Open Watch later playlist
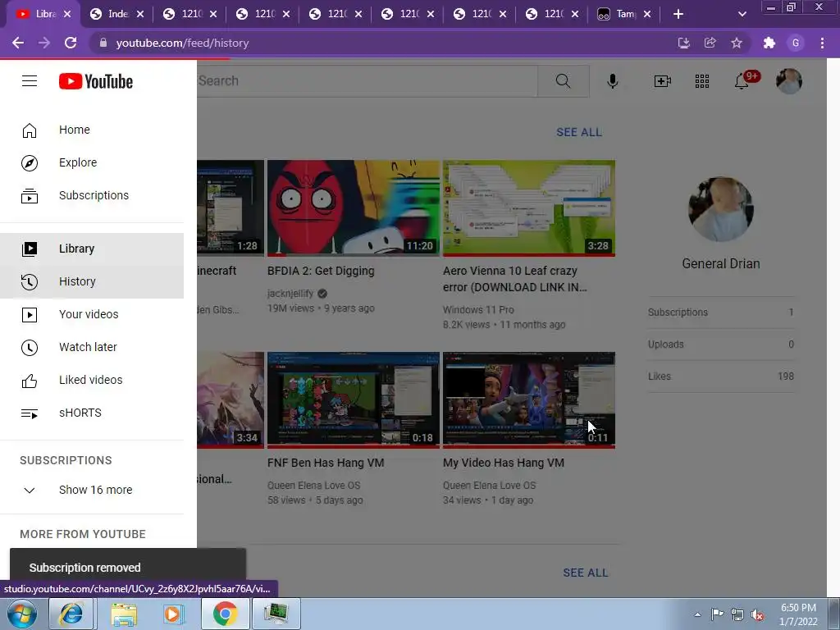 coord(92,347)
